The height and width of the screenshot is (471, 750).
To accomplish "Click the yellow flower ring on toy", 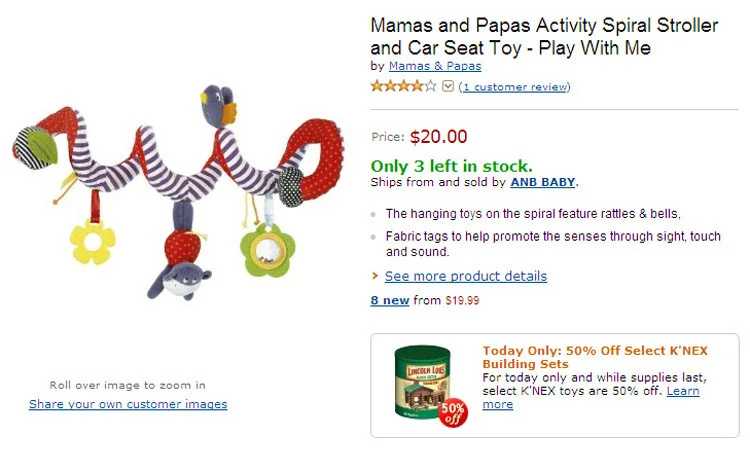I will point(93,242).
